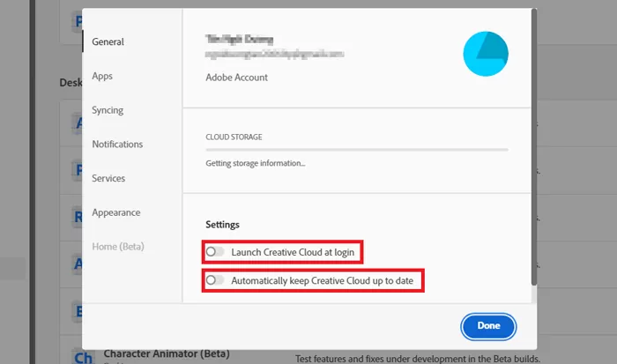Enable Automatically keep Creative Cloud up to date
617x364 pixels.
tap(212, 280)
